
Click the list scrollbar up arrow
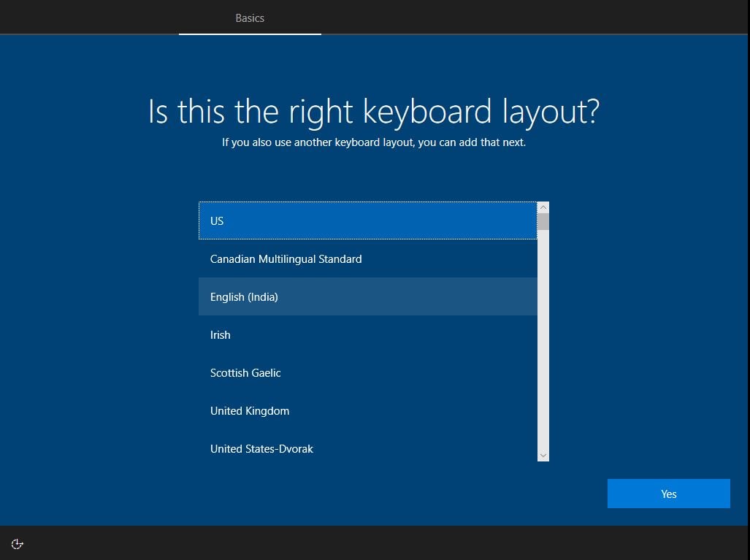(543, 207)
